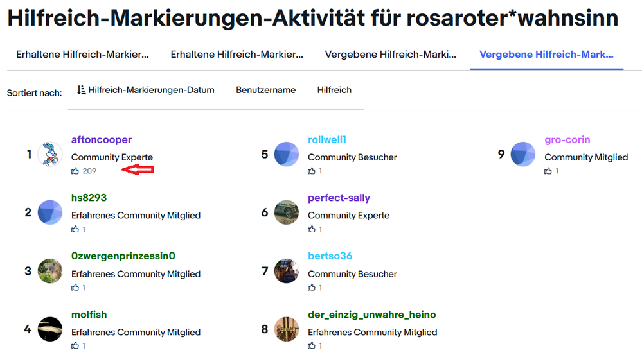Click 0zwergenprinzessin0's avatar picture

(x=50, y=271)
